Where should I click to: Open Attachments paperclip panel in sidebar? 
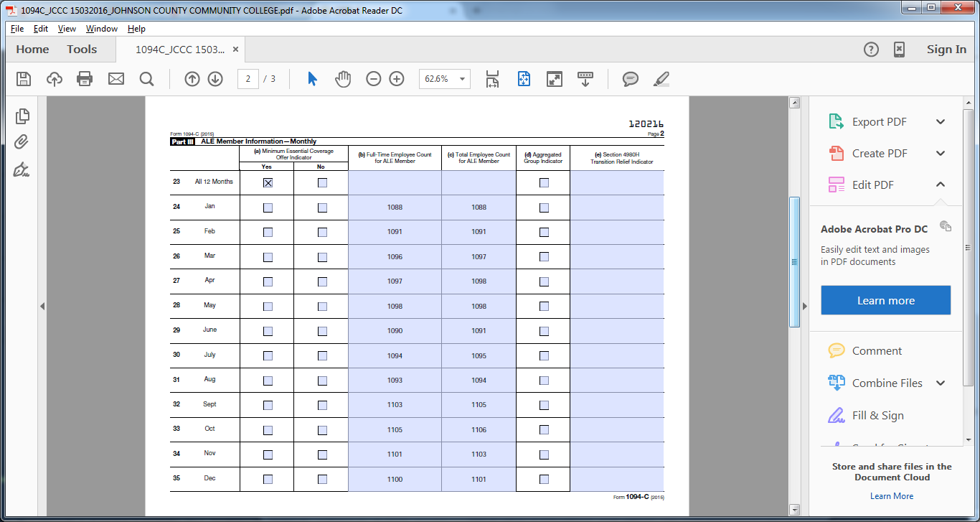[x=22, y=142]
